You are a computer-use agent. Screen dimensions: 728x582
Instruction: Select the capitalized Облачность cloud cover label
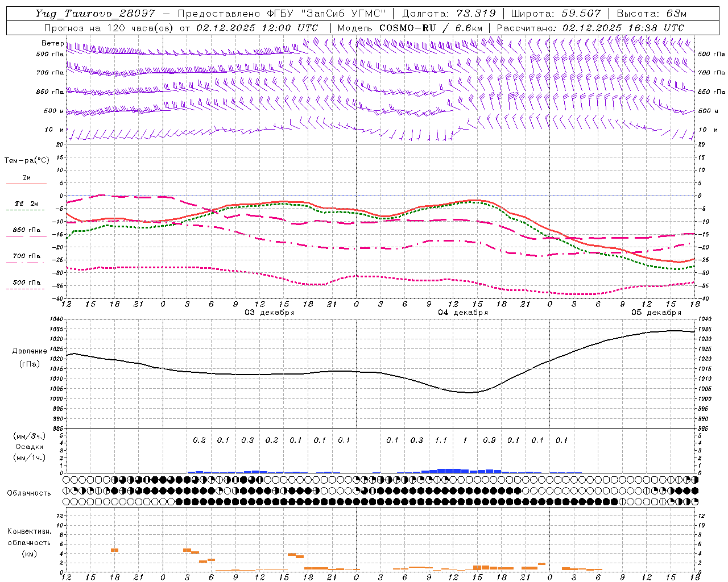point(29,493)
